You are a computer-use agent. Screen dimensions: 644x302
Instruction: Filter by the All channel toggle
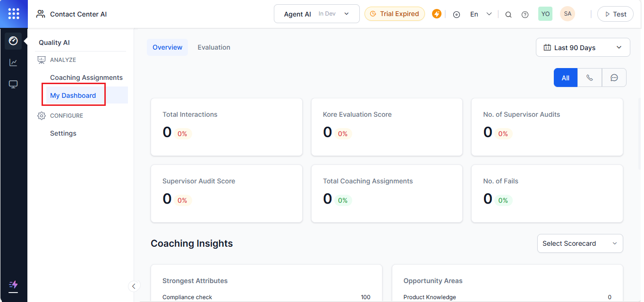click(566, 78)
